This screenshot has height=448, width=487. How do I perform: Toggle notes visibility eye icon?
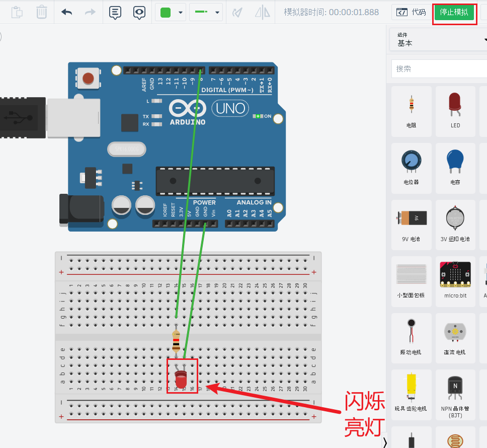(x=139, y=13)
